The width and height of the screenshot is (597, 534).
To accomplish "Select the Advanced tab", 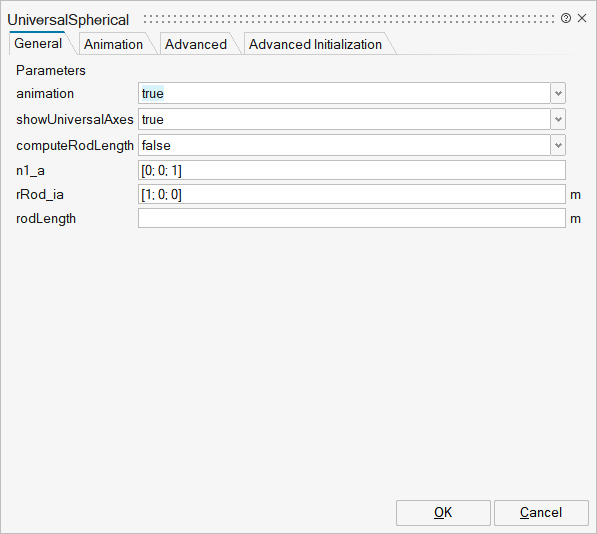I will point(196,44).
